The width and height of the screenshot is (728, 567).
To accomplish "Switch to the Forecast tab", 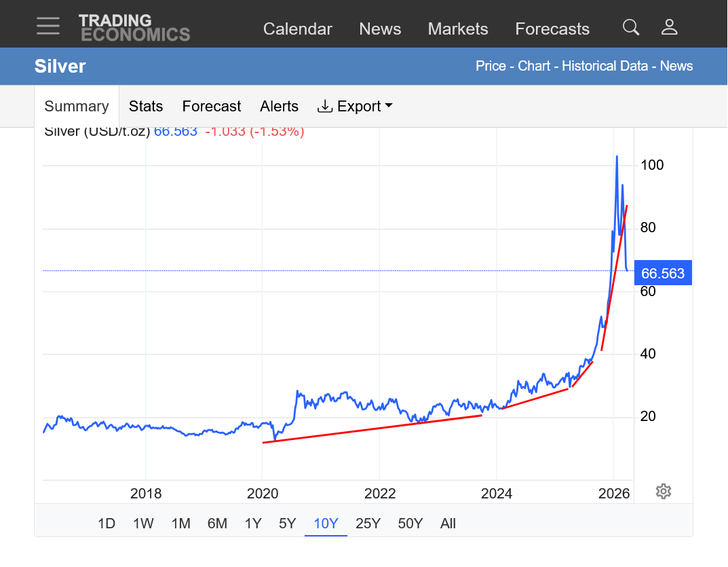I will click(212, 107).
